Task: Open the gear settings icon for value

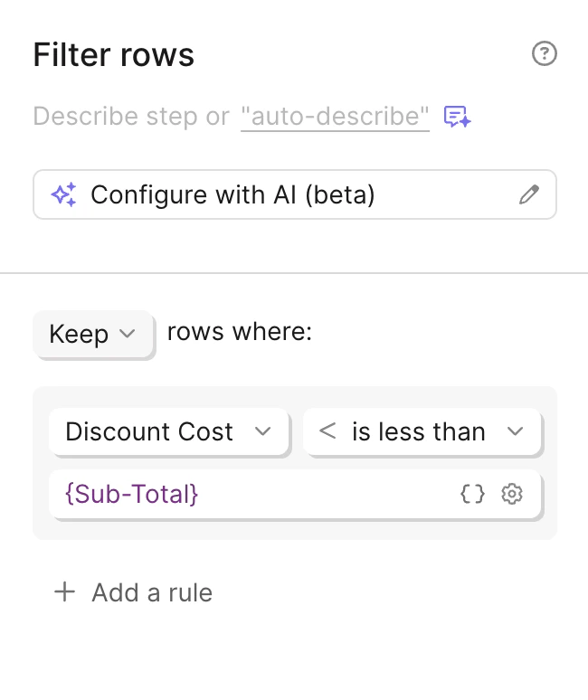Action: tap(512, 494)
